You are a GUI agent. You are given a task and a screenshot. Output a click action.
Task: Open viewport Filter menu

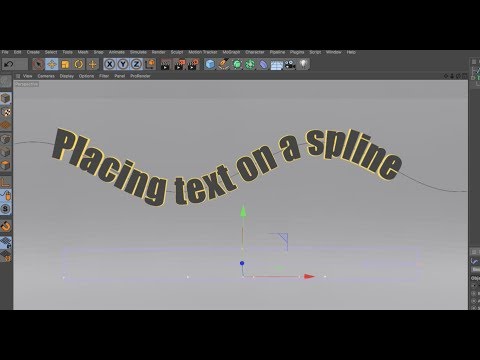[x=104, y=76]
